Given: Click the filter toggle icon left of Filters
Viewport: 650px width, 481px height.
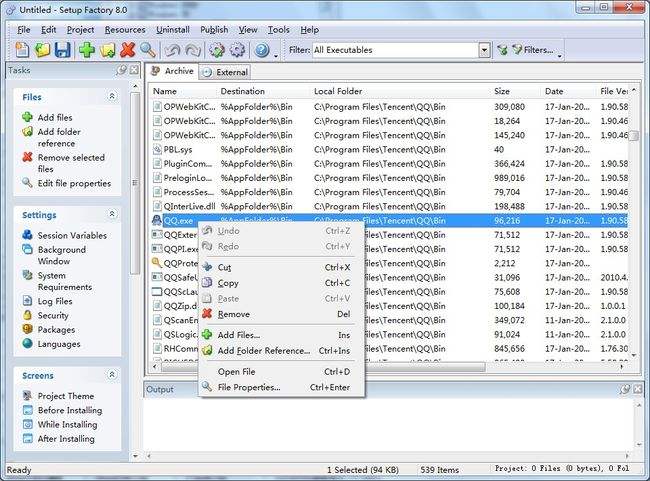Looking at the screenshot, I should (x=502, y=50).
